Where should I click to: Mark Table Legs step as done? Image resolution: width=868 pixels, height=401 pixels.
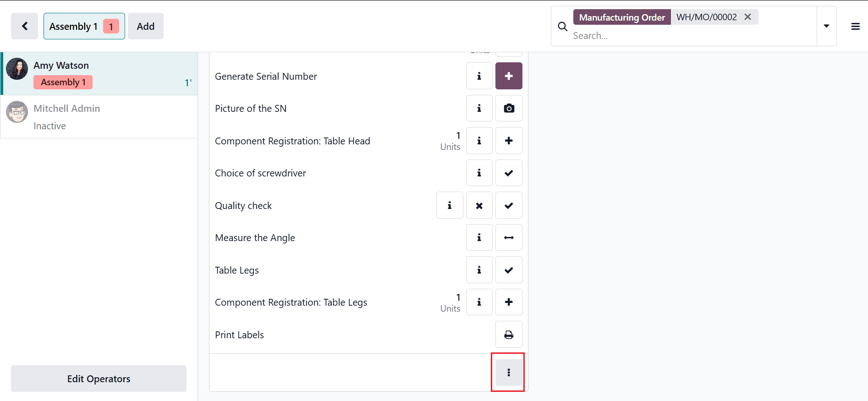pyautogui.click(x=509, y=270)
